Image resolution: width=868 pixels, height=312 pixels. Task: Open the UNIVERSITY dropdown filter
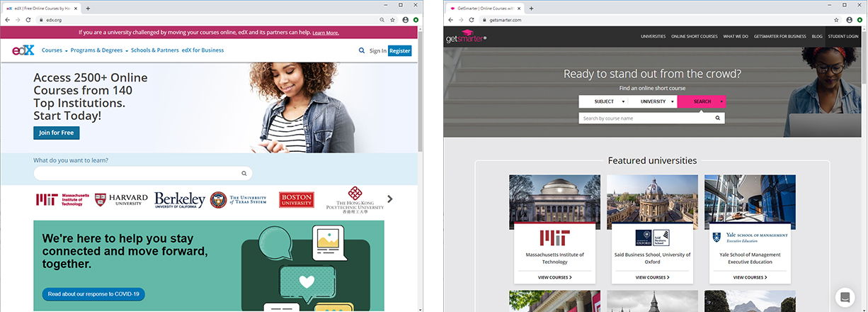(x=653, y=101)
